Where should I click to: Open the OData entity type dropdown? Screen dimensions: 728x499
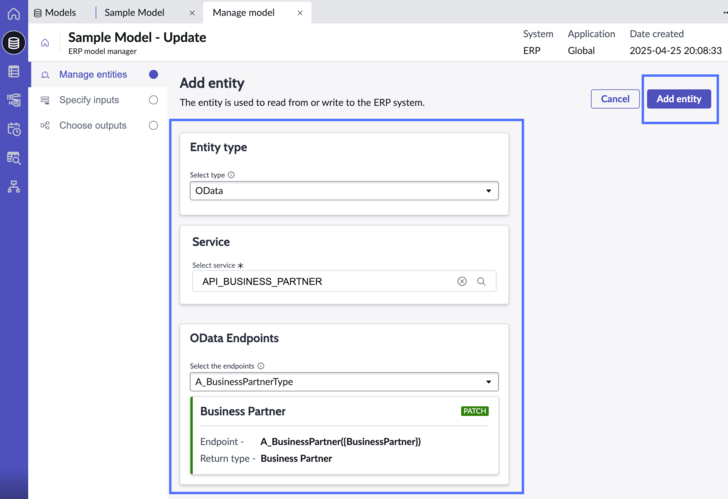tap(344, 191)
